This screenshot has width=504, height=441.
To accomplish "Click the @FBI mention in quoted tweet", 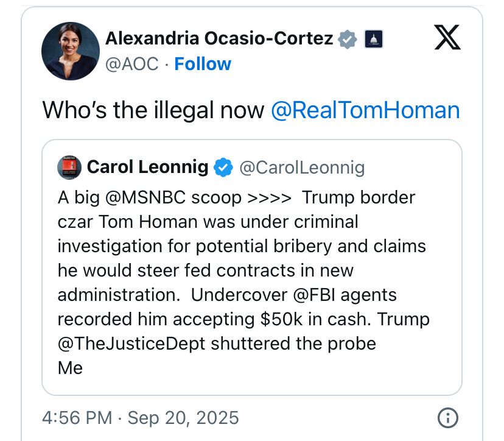I will [313, 295].
